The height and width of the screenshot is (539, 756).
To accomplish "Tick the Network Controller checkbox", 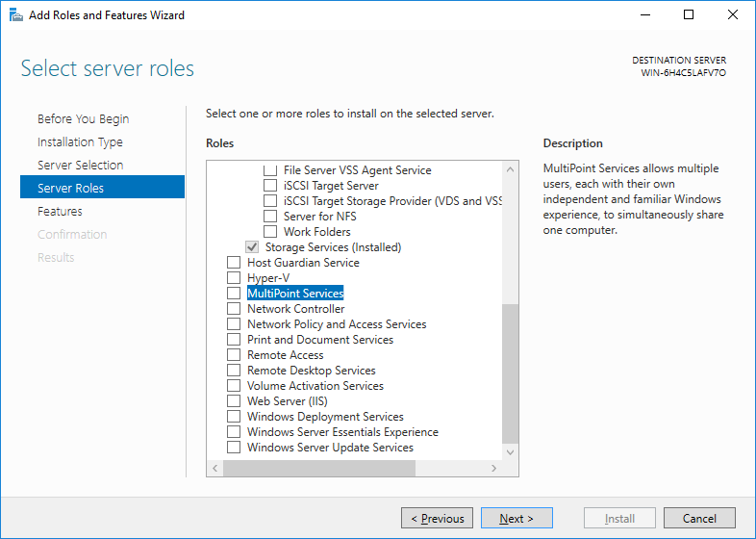I will tap(234, 309).
